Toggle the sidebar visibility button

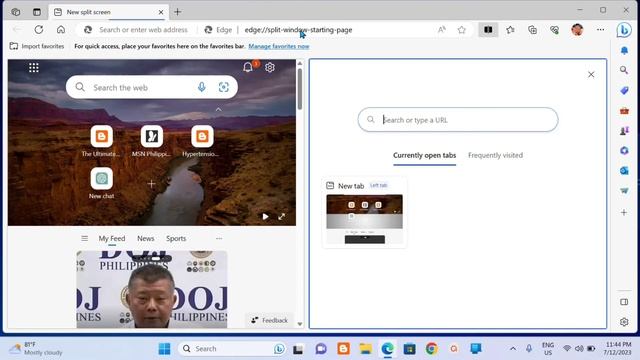coord(624,302)
